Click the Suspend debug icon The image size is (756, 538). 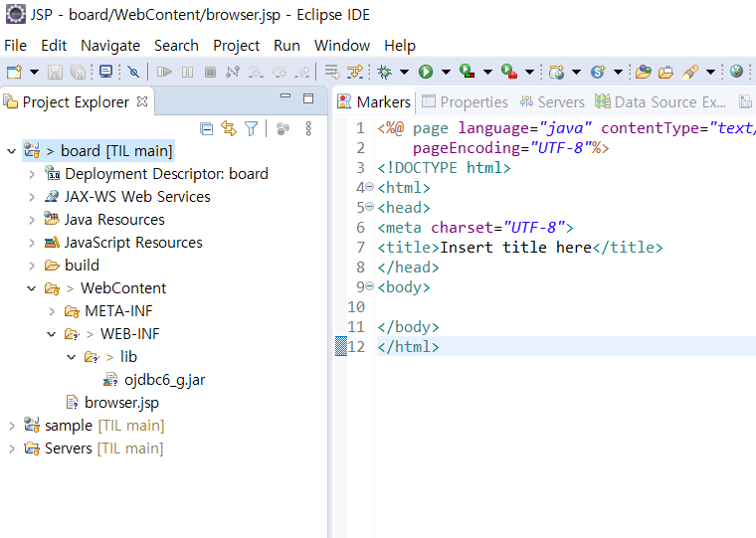pyautogui.click(x=188, y=73)
